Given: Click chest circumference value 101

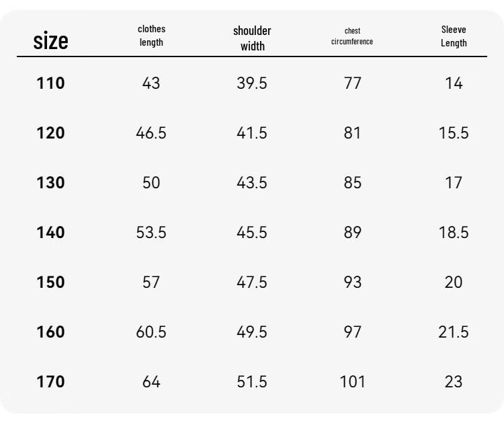Looking at the screenshot, I should [x=353, y=381].
